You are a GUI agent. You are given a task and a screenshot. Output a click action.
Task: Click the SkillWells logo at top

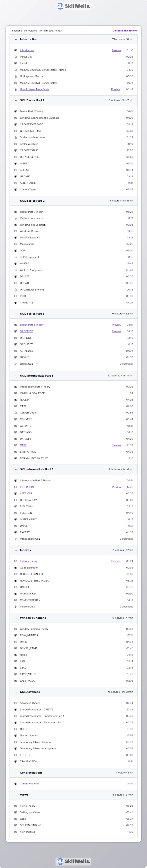pos(73,6)
